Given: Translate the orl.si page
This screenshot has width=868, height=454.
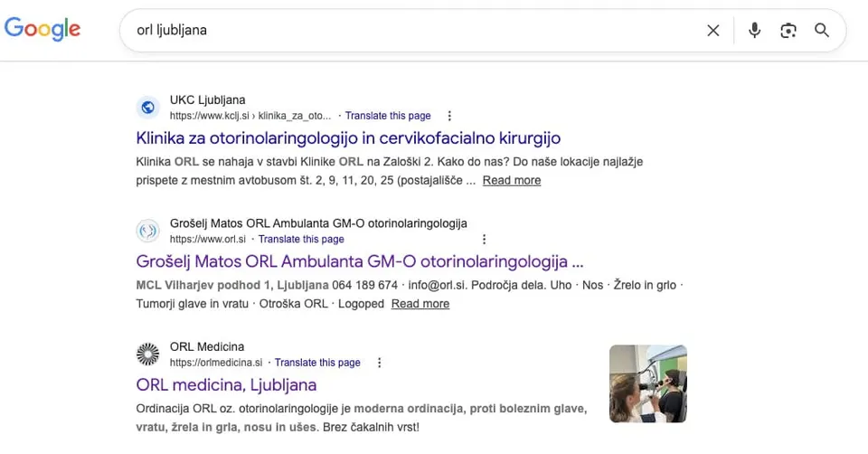Looking at the screenshot, I should click(301, 239).
